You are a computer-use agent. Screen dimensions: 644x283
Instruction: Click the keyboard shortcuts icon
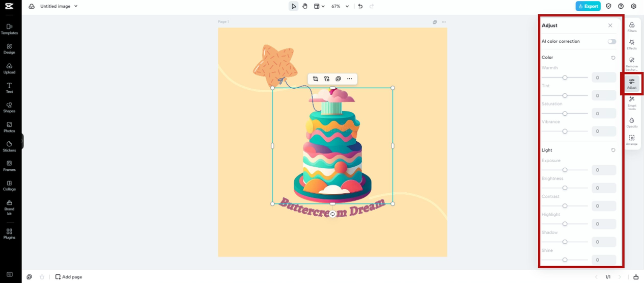tap(10, 274)
